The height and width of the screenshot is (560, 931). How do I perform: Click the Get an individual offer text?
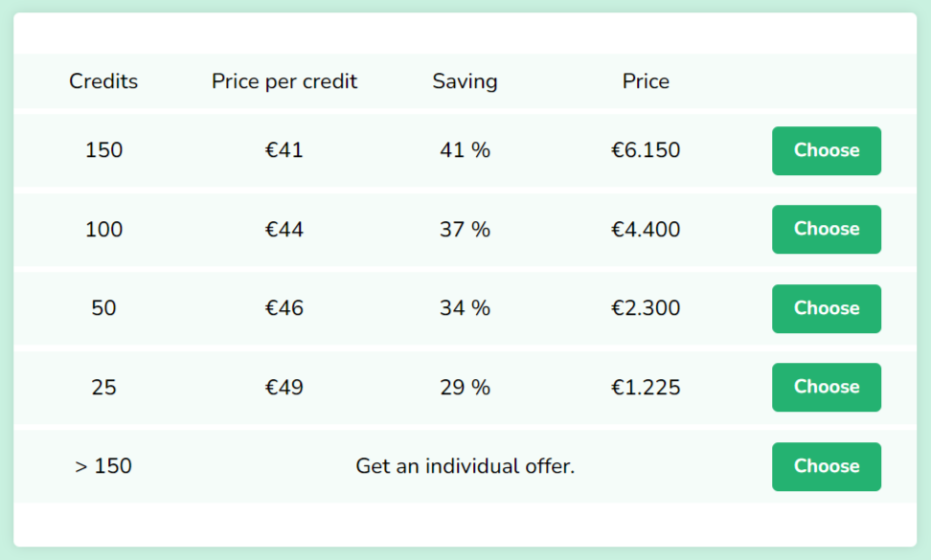pyautogui.click(x=465, y=466)
